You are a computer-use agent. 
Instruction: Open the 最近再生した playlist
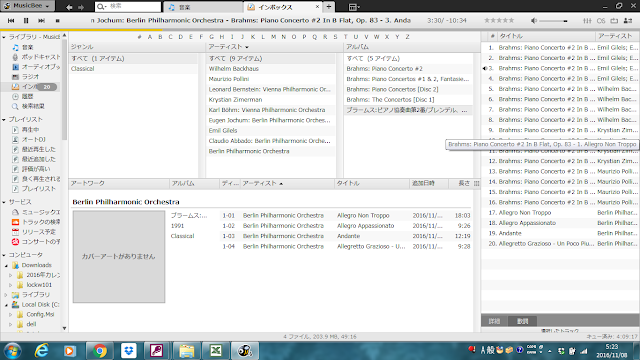(38, 149)
